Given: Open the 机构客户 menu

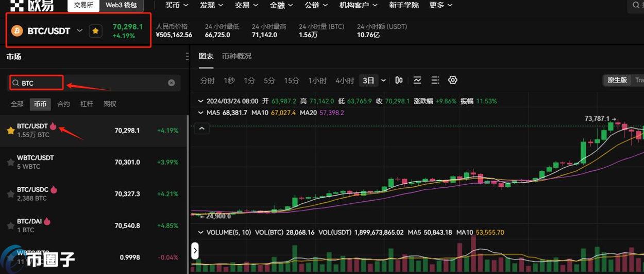Looking at the screenshot, I should 358,5.
